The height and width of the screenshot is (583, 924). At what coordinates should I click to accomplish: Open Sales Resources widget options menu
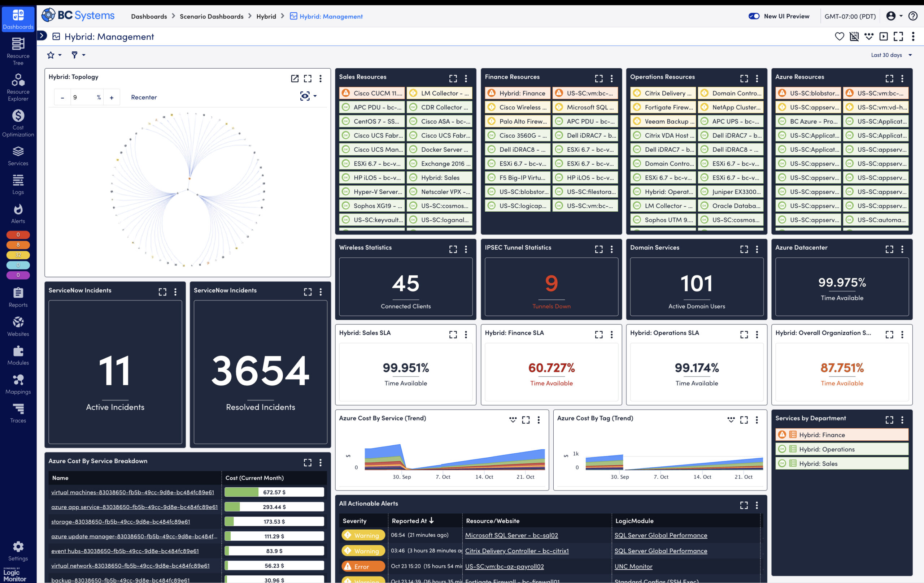tap(466, 78)
